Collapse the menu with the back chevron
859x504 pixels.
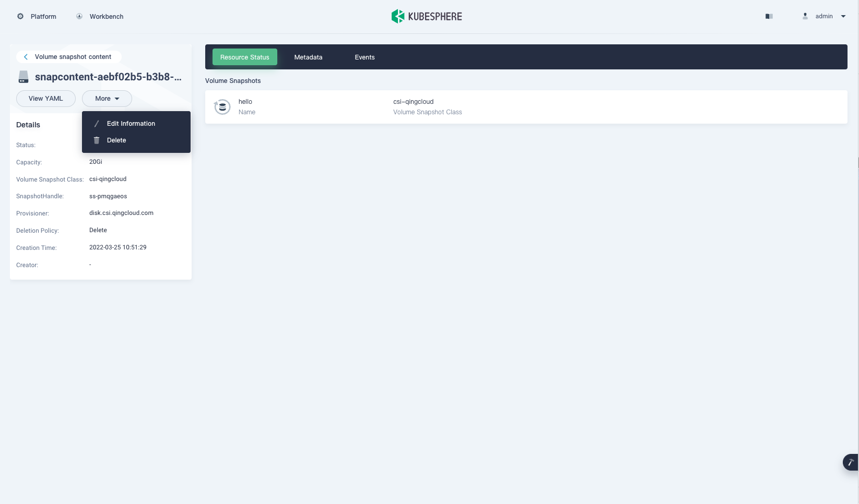(x=25, y=56)
